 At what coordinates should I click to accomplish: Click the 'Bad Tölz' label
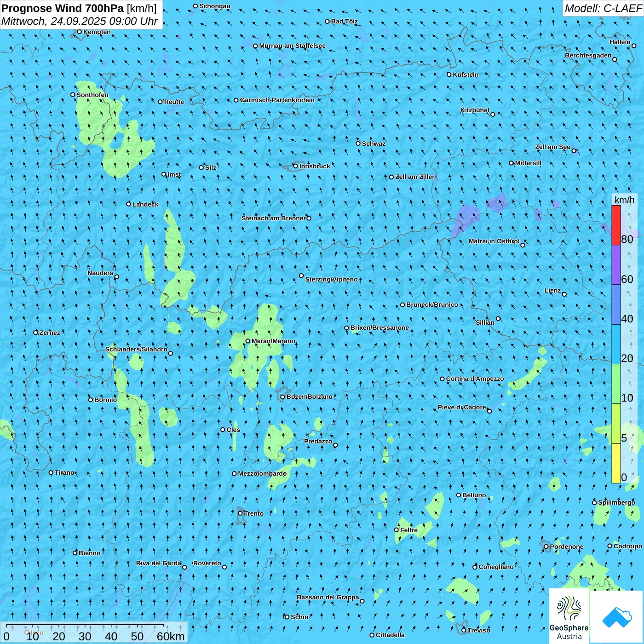click(x=345, y=21)
